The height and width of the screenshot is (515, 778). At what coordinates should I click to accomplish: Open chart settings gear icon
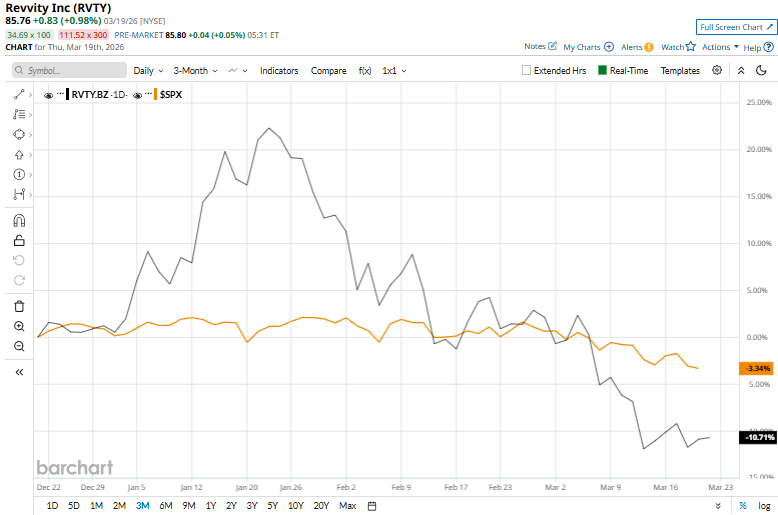tap(717, 70)
